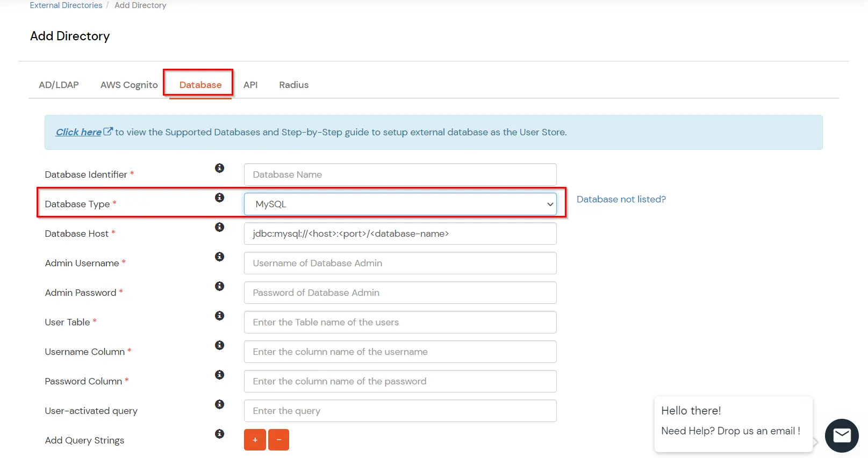Focus the username column name field

pyautogui.click(x=400, y=352)
